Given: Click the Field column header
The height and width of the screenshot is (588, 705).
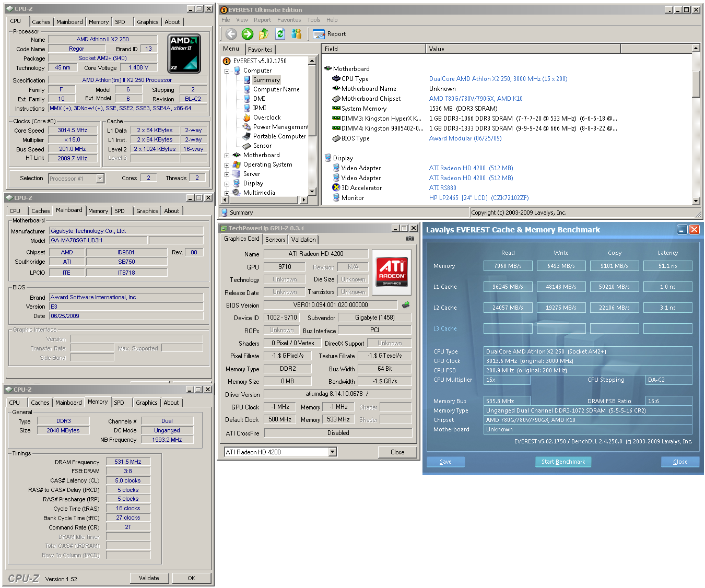Looking at the screenshot, I should (x=373, y=49).
